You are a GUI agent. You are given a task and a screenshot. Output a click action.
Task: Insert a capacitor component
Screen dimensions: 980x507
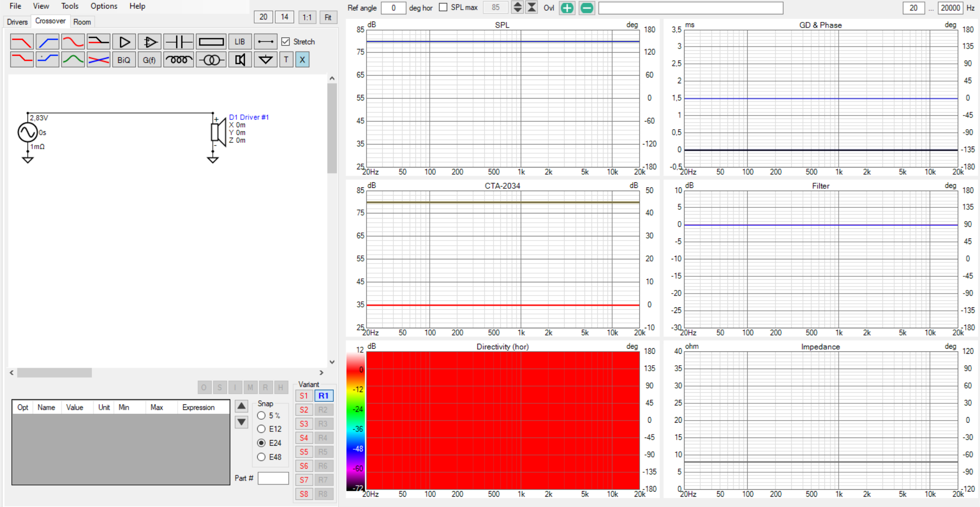pyautogui.click(x=179, y=42)
